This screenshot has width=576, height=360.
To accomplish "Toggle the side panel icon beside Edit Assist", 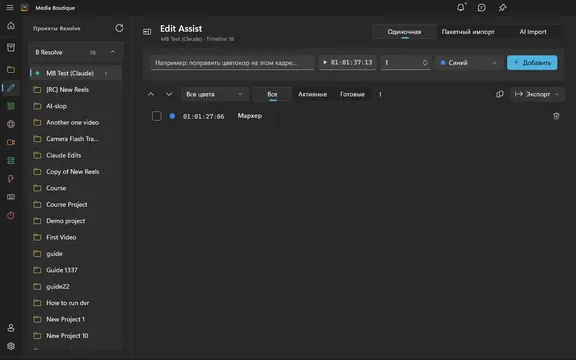I will [x=147, y=32].
